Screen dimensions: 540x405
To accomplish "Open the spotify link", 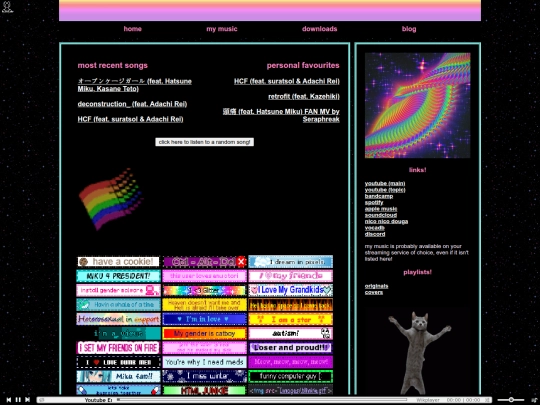I will click(374, 202).
